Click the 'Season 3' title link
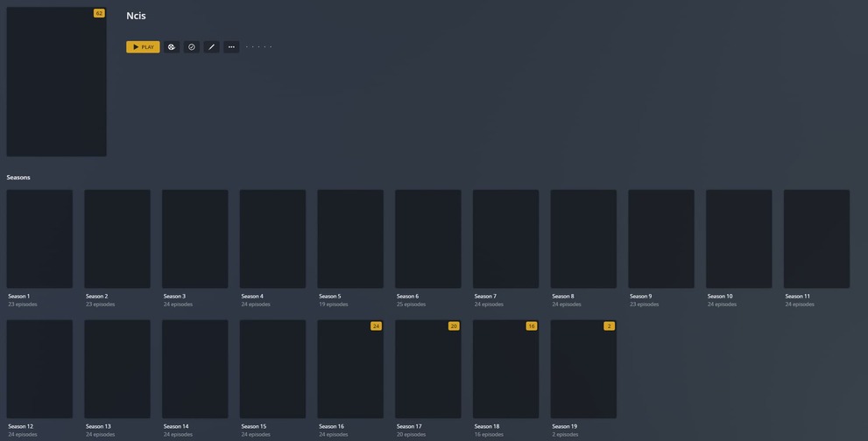The height and width of the screenshot is (441, 868). coord(174,296)
